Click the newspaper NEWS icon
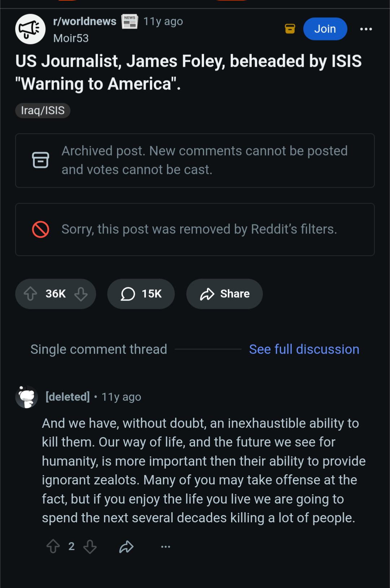Viewport: 390px width, 588px height. (130, 22)
